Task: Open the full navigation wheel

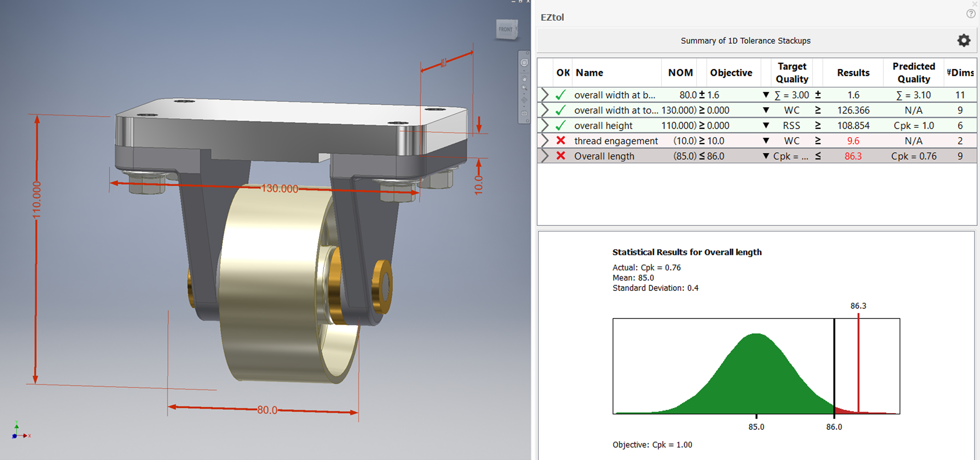Action: pos(524,63)
